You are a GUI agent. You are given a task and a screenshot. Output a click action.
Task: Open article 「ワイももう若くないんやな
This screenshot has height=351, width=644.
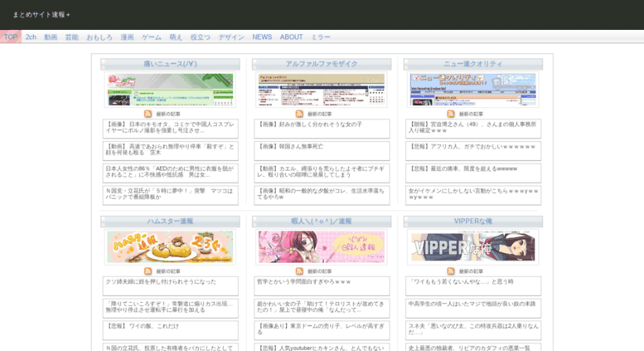point(473,286)
